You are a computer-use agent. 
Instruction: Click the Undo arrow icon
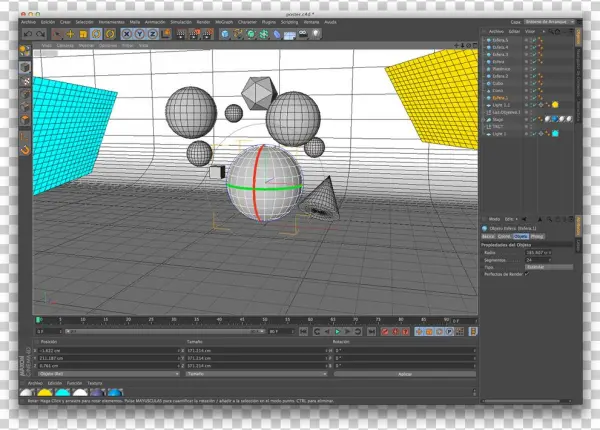click(26, 34)
